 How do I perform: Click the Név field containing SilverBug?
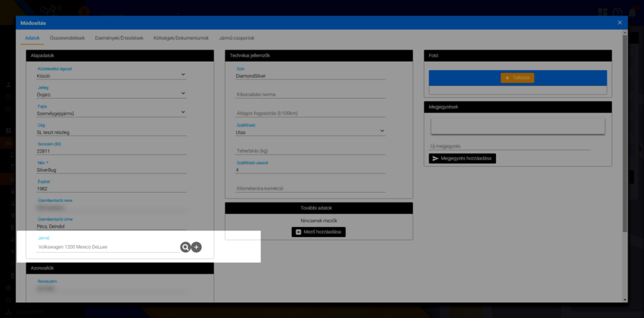pos(111,170)
